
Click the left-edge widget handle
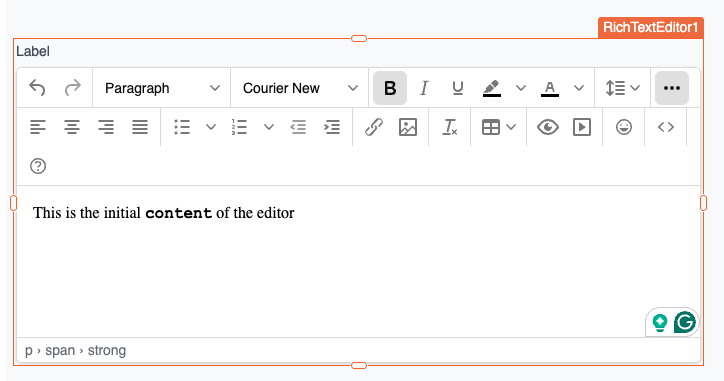(x=13, y=203)
